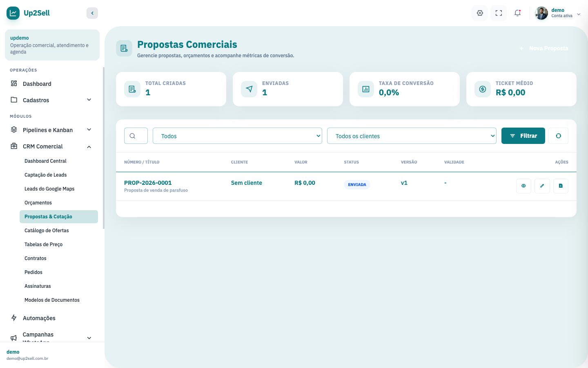Image resolution: width=588 pixels, height=368 pixels.
Task: Go to Contratos
Action: click(59, 258)
